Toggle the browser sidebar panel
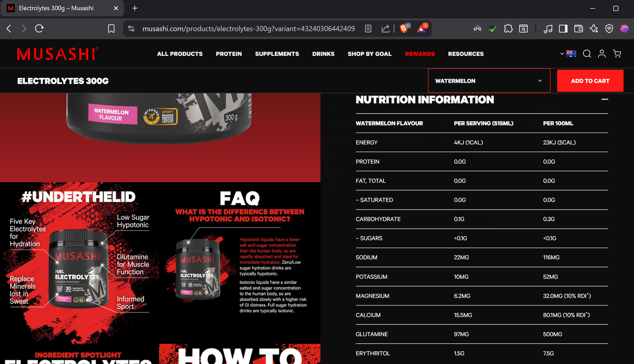634x364 pixels. click(x=563, y=29)
